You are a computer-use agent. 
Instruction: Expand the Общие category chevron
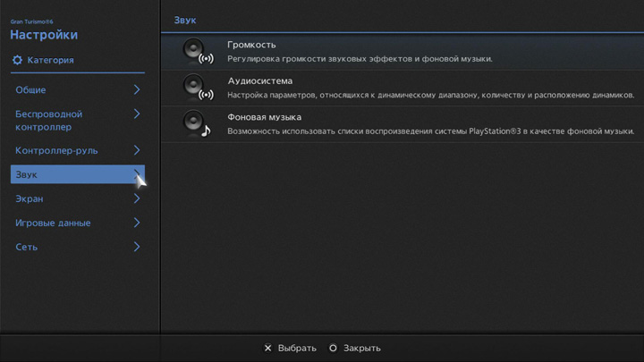click(x=137, y=89)
